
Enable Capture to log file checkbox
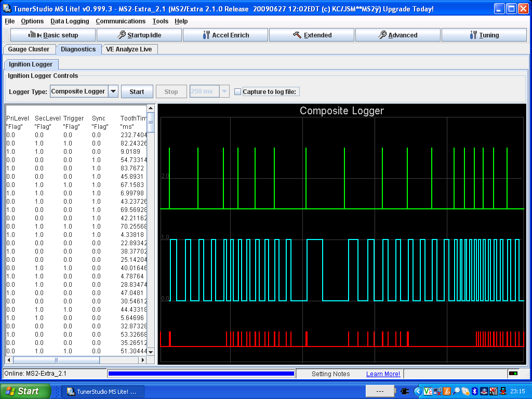point(238,92)
